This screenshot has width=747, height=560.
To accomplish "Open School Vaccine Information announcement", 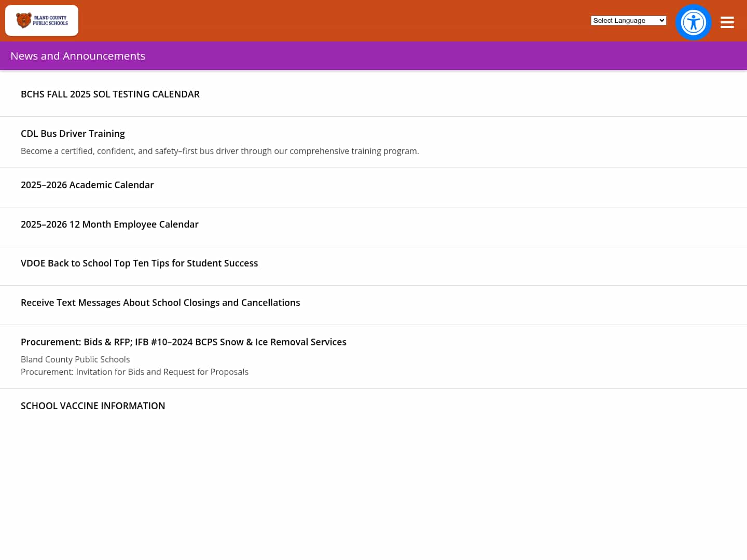I will pyautogui.click(x=93, y=406).
